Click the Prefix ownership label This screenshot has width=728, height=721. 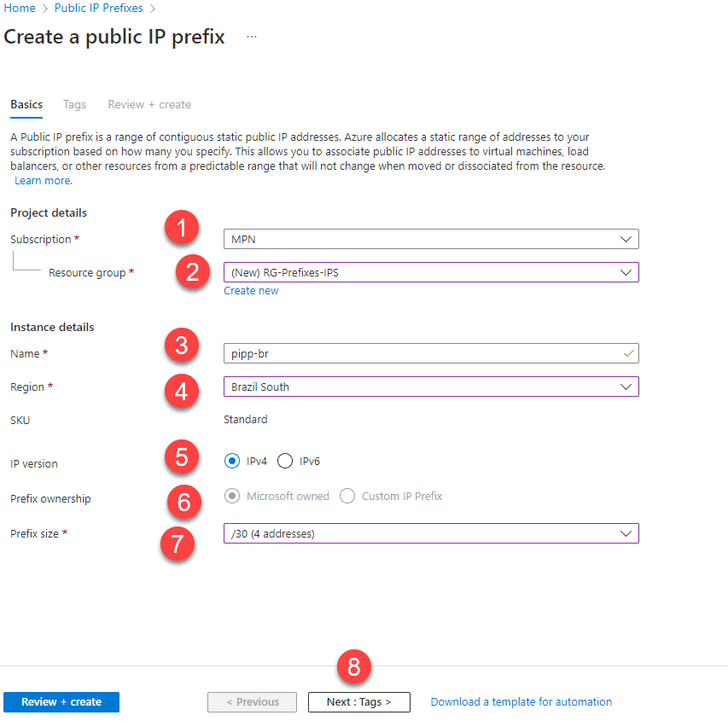click(50, 499)
